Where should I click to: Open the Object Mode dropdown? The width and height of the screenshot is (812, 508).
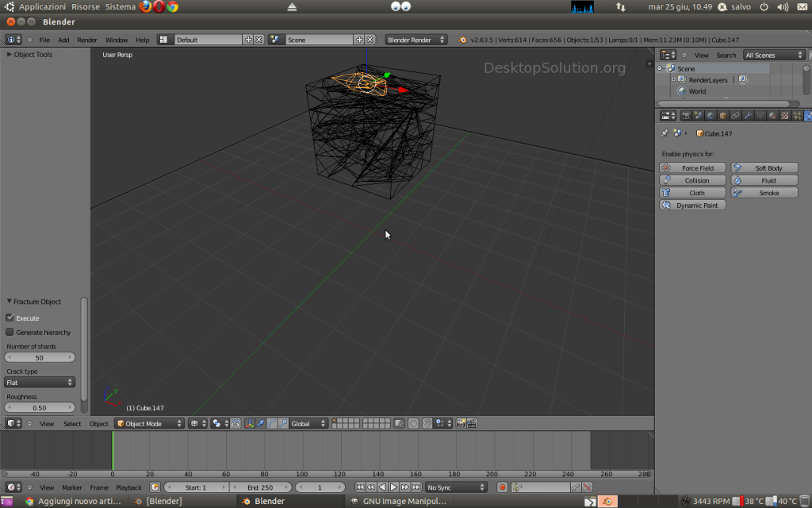pos(149,424)
